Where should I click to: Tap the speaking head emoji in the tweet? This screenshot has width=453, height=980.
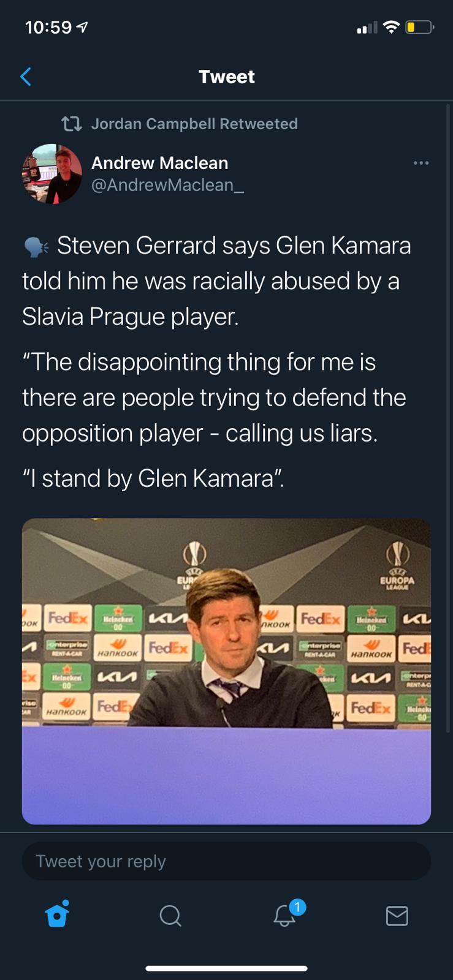(36, 246)
